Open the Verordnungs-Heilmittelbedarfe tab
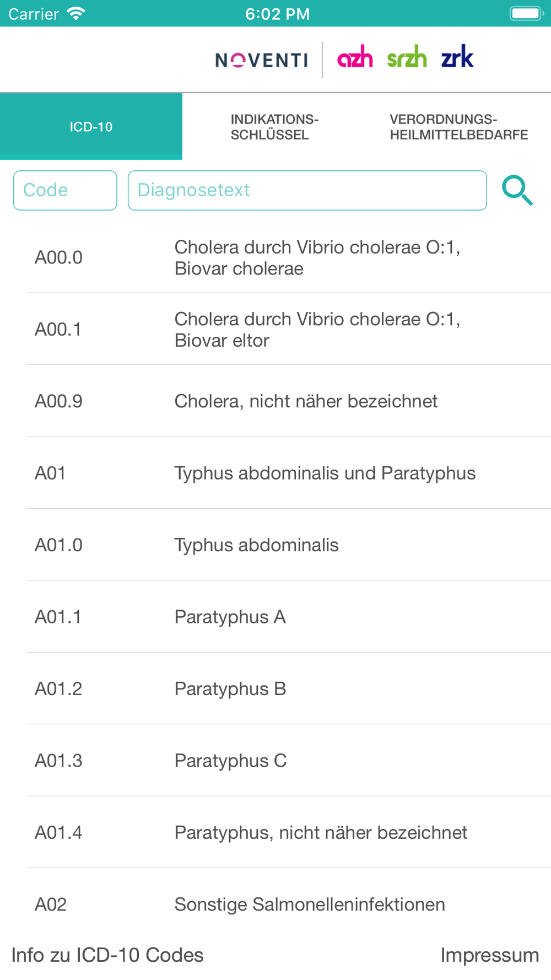Viewport: 551px width, 980px height. tap(458, 127)
